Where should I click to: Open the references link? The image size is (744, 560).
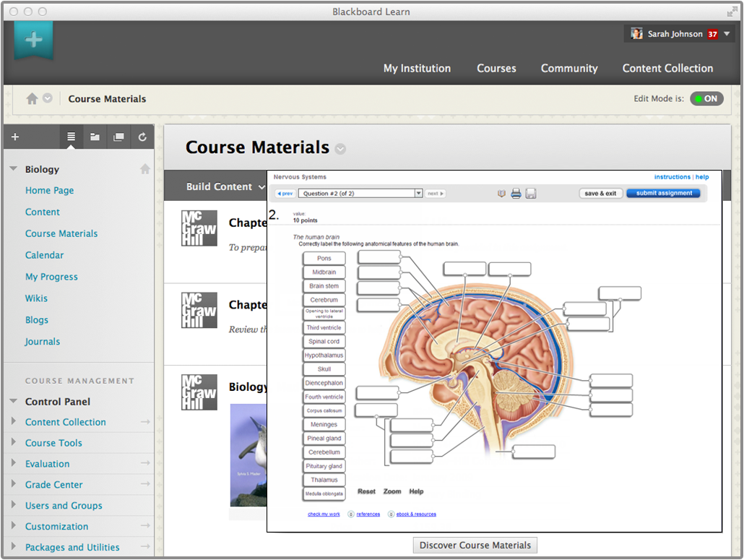[x=368, y=514]
